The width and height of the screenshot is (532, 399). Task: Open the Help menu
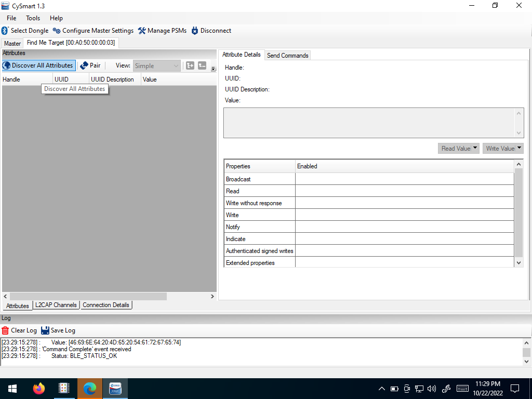pyautogui.click(x=56, y=18)
